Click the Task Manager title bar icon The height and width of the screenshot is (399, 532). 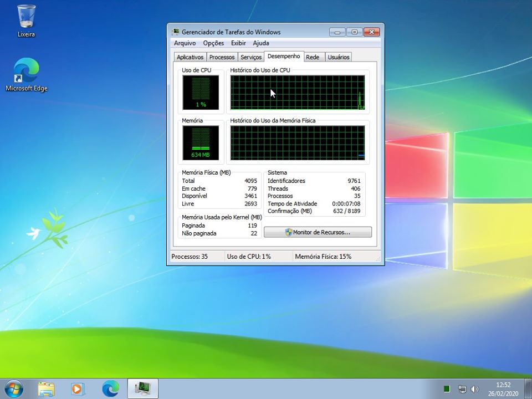[x=176, y=32]
